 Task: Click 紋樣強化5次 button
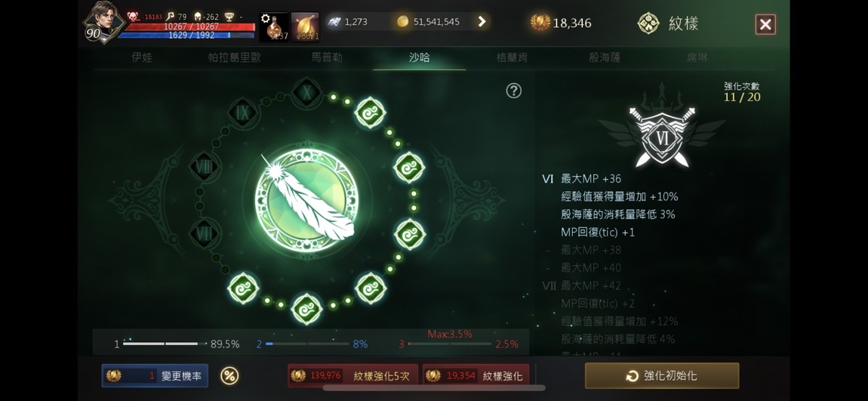(353, 376)
